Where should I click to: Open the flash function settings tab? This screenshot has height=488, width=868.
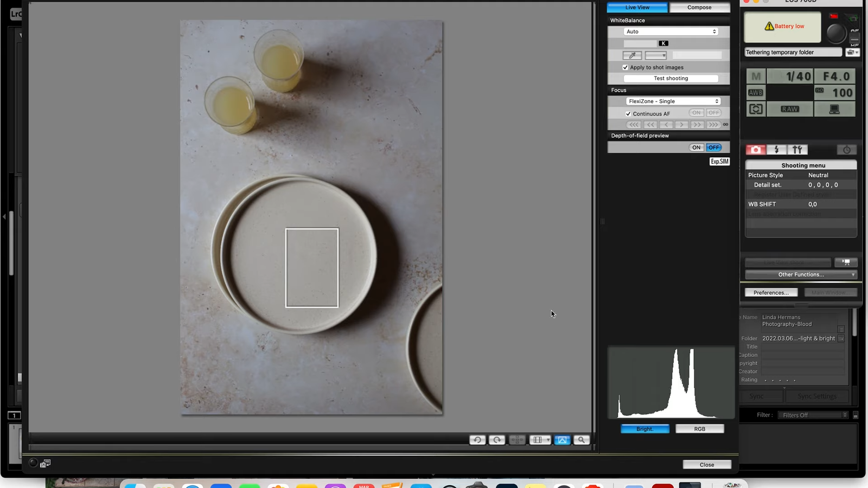tap(777, 150)
